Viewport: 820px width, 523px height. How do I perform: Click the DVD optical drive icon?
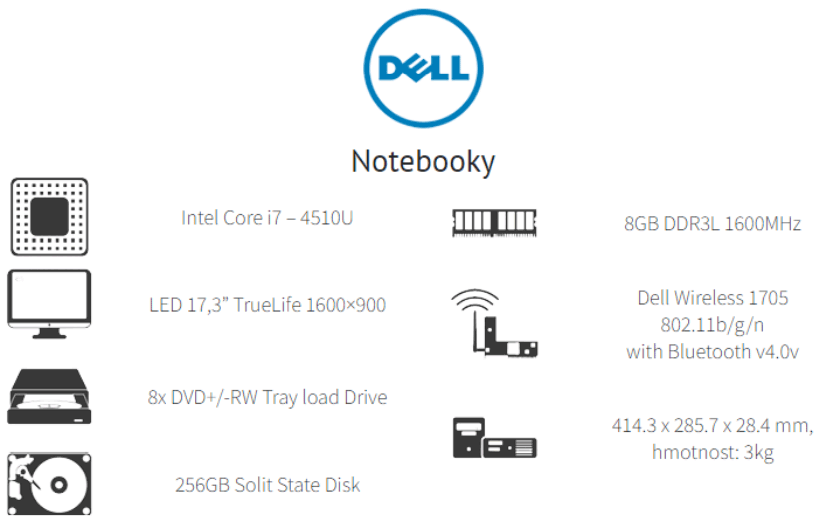coord(49,395)
